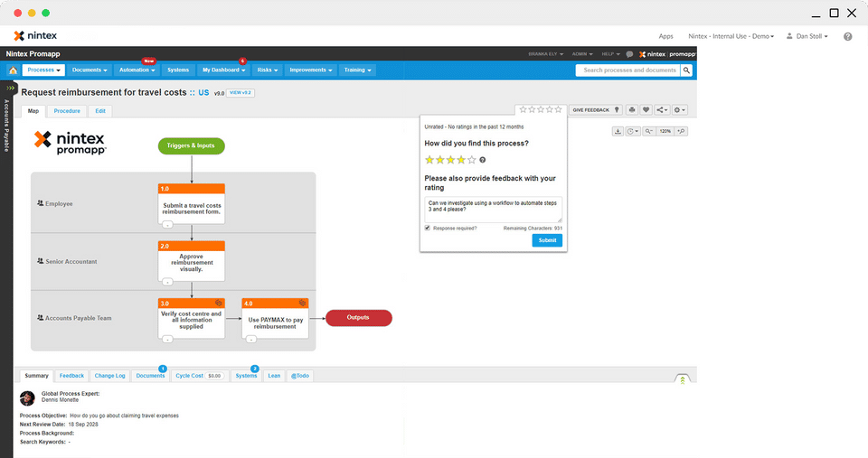Viewport: 868px width, 458px height.
Task: Open the Change Log tab
Action: point(109,376)
